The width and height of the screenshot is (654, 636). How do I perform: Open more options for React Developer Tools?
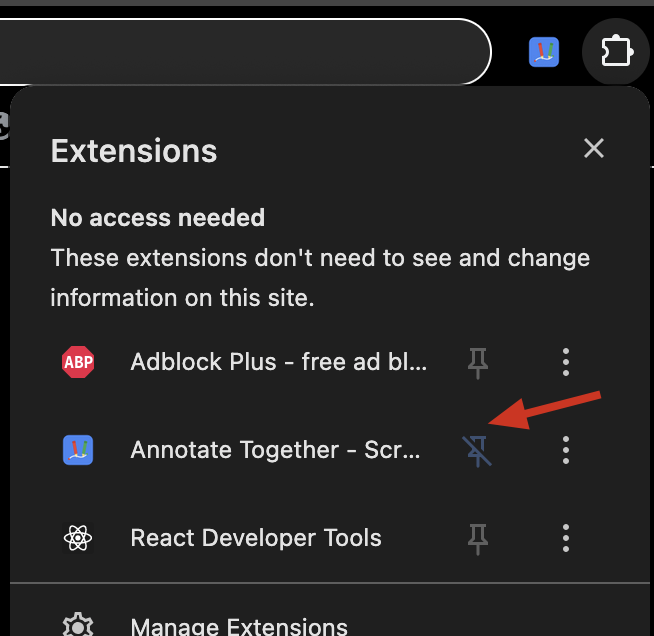tap(566, 538)
